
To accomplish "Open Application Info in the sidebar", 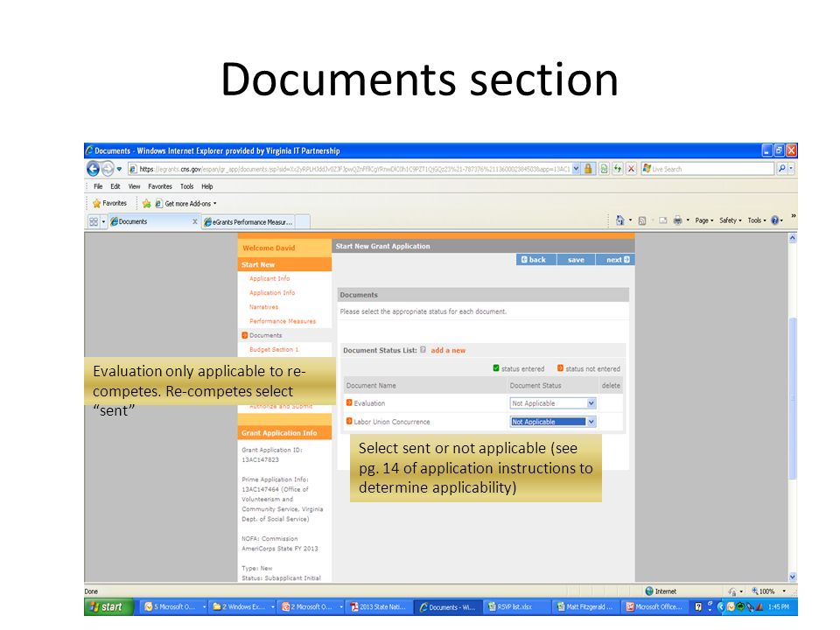I will point(272,293).
